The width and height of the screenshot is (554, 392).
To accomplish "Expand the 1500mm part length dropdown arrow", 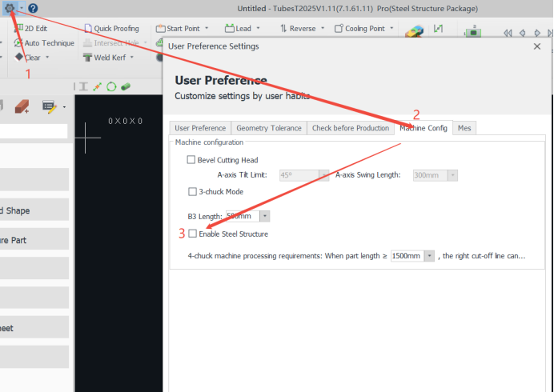I will (429, 256).
